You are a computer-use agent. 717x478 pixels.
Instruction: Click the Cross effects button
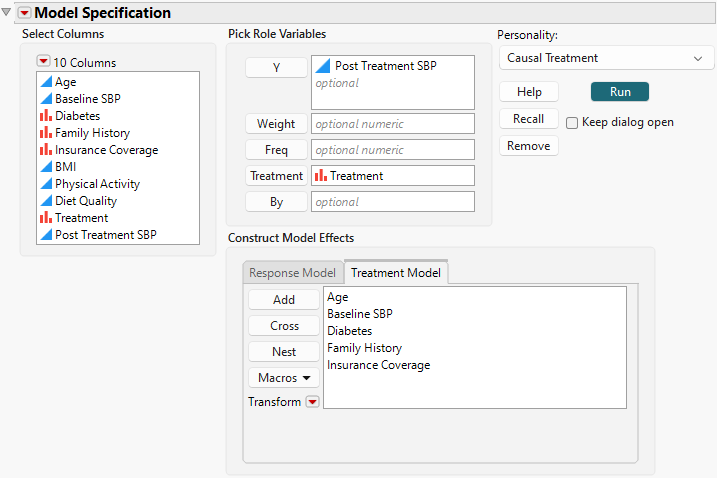click(284, 326)
